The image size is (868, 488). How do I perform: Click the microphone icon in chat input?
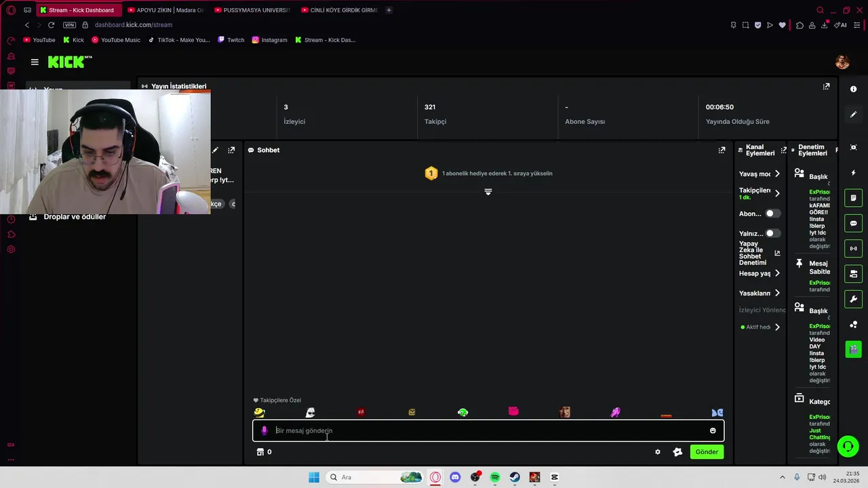264,431
